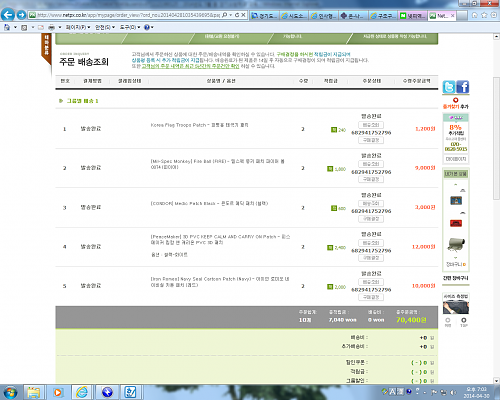The height and width of the screenshot is (400, 500).
Task: Open the Home icon in command bar
Action: click(7, 27)
